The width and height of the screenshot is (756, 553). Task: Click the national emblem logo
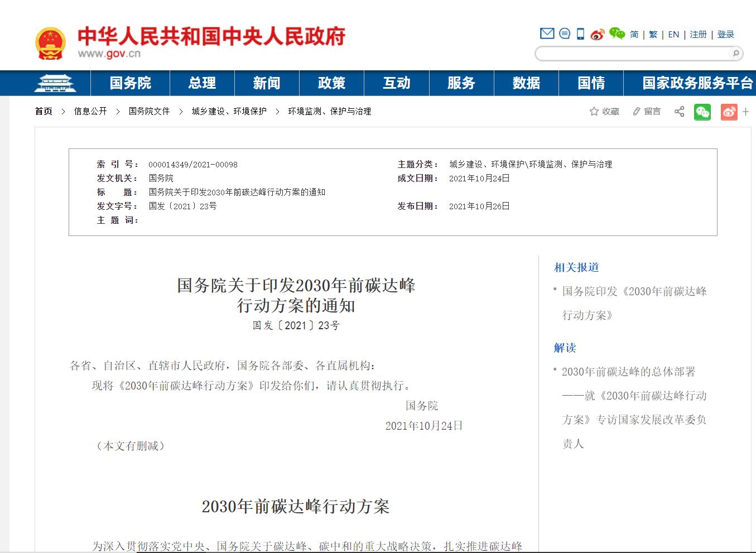pyautogui.click(x=50, y=42)
